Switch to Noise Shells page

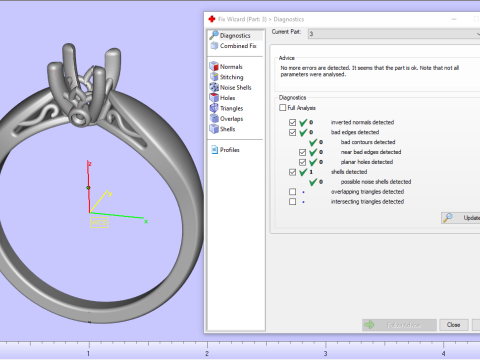(235, 87)
